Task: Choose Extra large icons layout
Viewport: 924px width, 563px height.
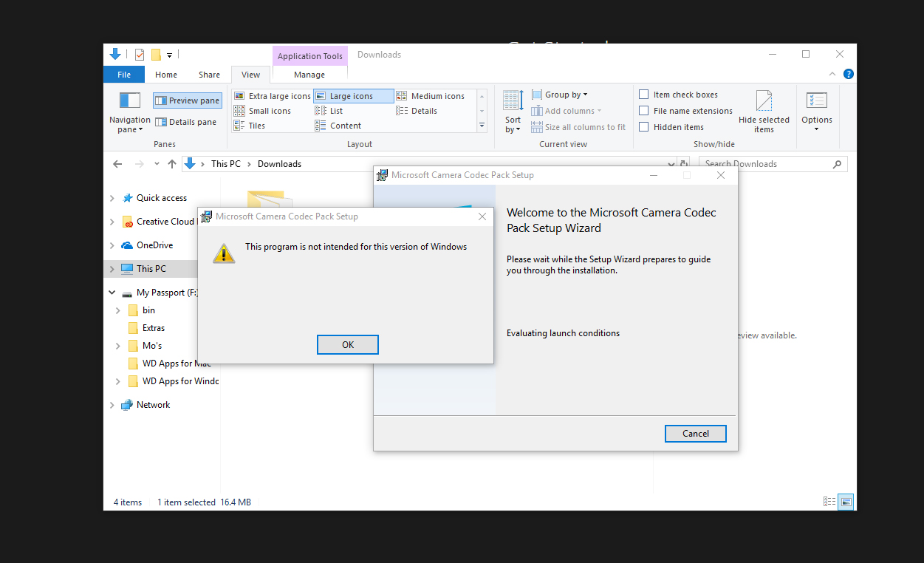Action: (273, 96)
